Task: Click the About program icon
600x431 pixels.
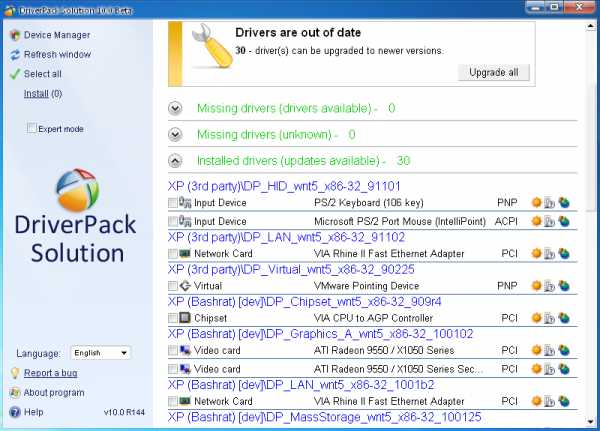Action: click(x=15, y=393)
